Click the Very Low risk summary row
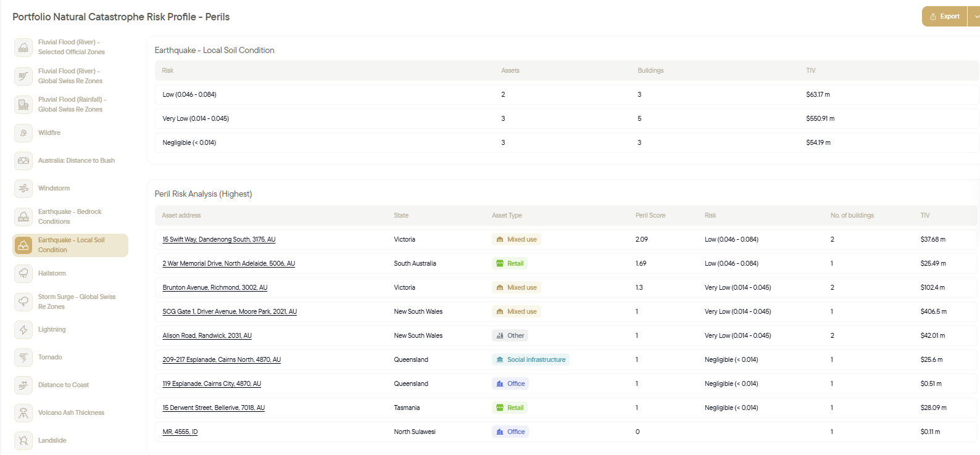980x455 pixels. click(567, 118)
